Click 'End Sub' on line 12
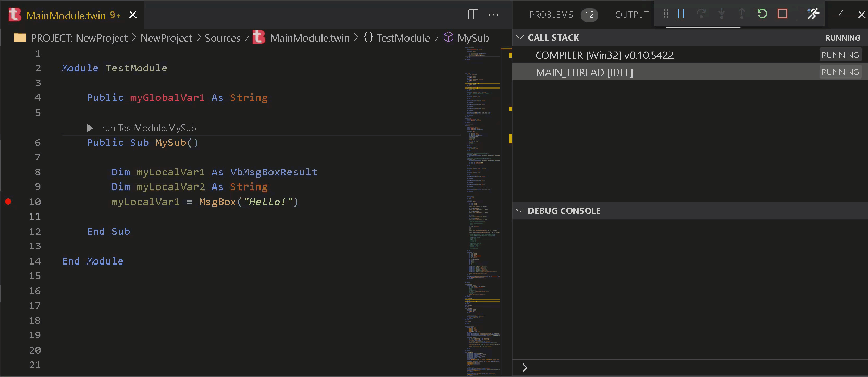Image resolution: width=868 pixels, height=377 pixels. (x=108, y=231)
